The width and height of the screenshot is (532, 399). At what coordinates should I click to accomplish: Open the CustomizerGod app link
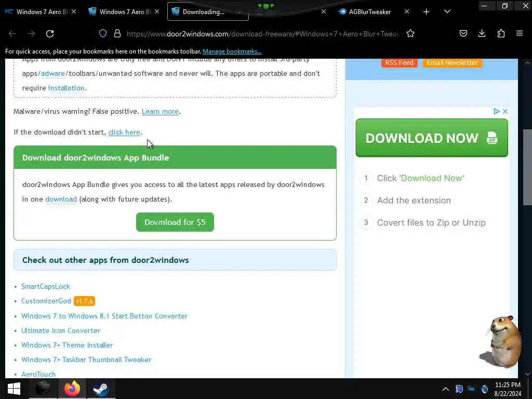[46, 301]
